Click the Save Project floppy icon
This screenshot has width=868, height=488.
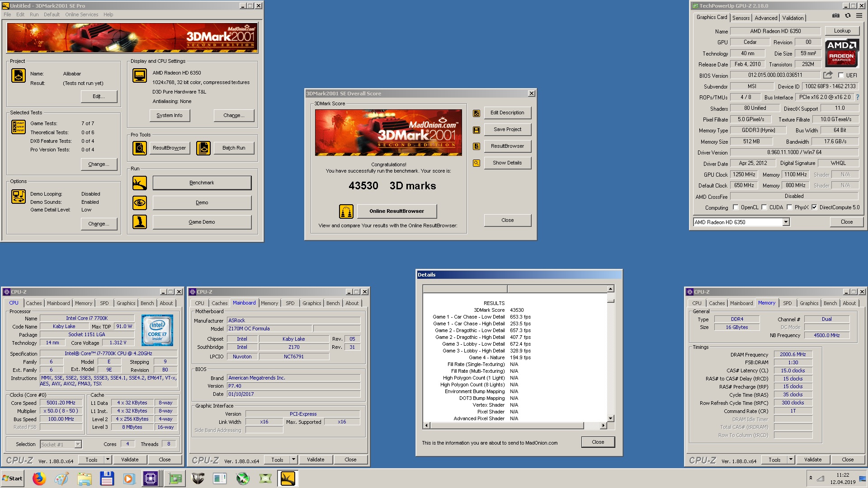click(476, 130)
